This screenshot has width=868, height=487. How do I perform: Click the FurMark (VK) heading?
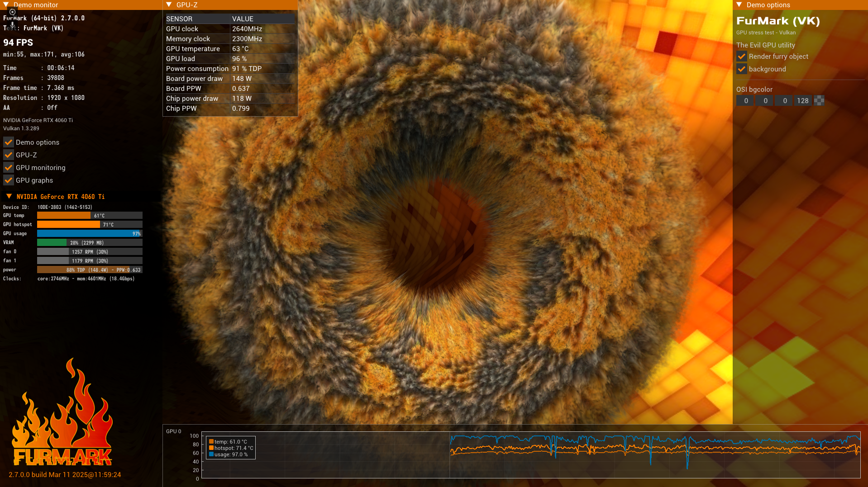tap(778, 21)
